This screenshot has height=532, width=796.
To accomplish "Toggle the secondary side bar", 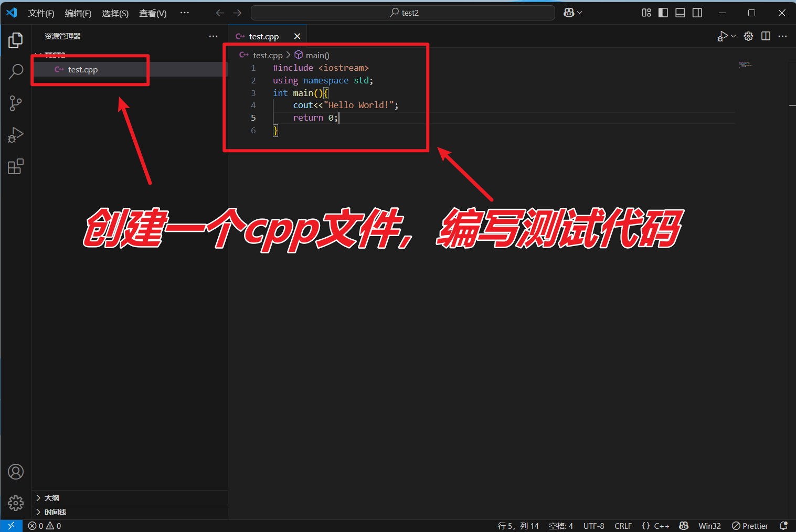I will [697, 13].
